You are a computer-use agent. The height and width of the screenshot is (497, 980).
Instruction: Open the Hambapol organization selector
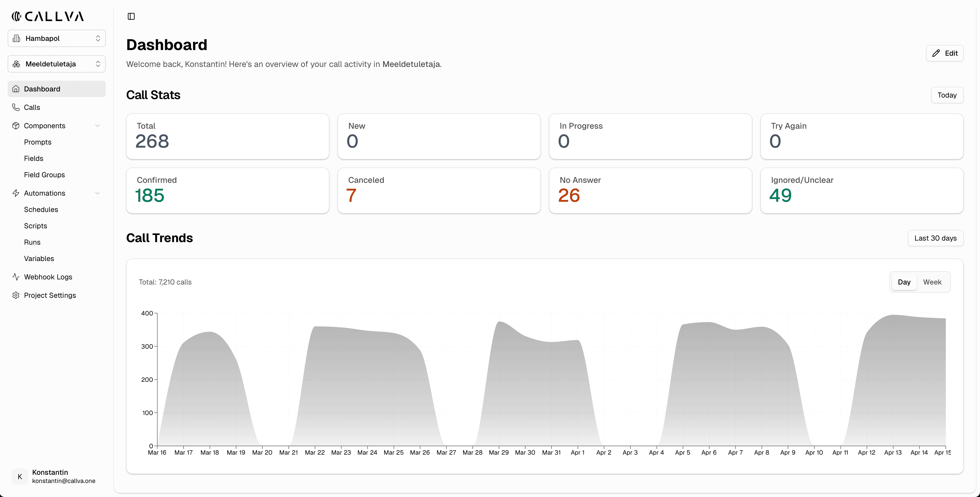pyautogui.click(x=57, y=38)
